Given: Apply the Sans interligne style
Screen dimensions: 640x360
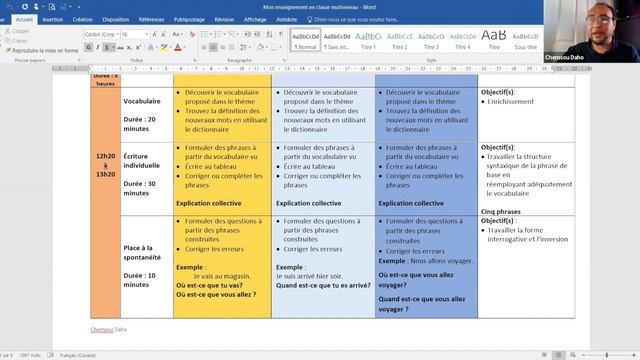Looking at the screenshot, I should tap(337, 40).
